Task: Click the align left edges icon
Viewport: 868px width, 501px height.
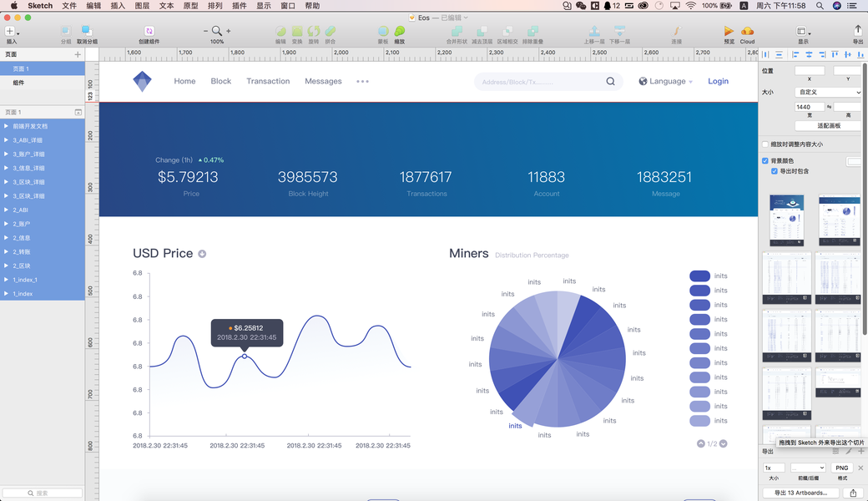Action: (795, 54)
